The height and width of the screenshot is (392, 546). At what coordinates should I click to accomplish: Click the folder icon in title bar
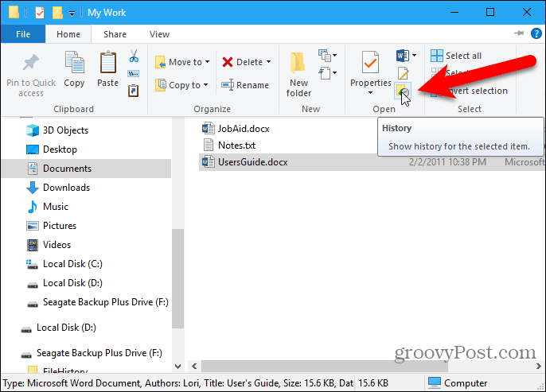[14, 12]
